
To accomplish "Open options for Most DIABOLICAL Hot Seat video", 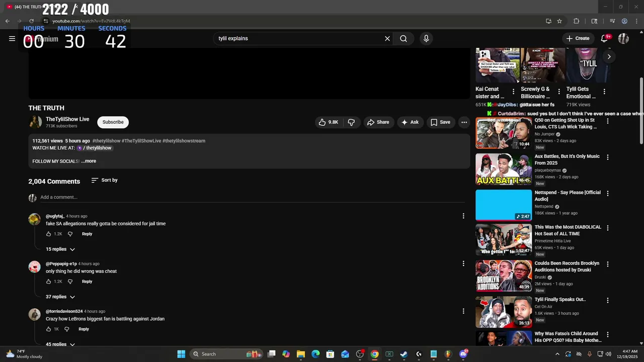I will coord(607,228).
